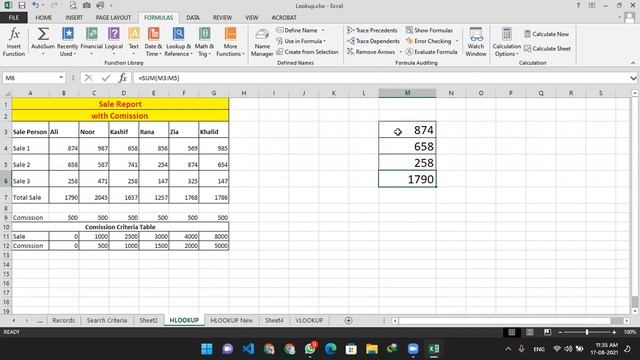Select cell M6 containing 1790
This screenshot has height=360, width=640.
click(x=407, y=179)
